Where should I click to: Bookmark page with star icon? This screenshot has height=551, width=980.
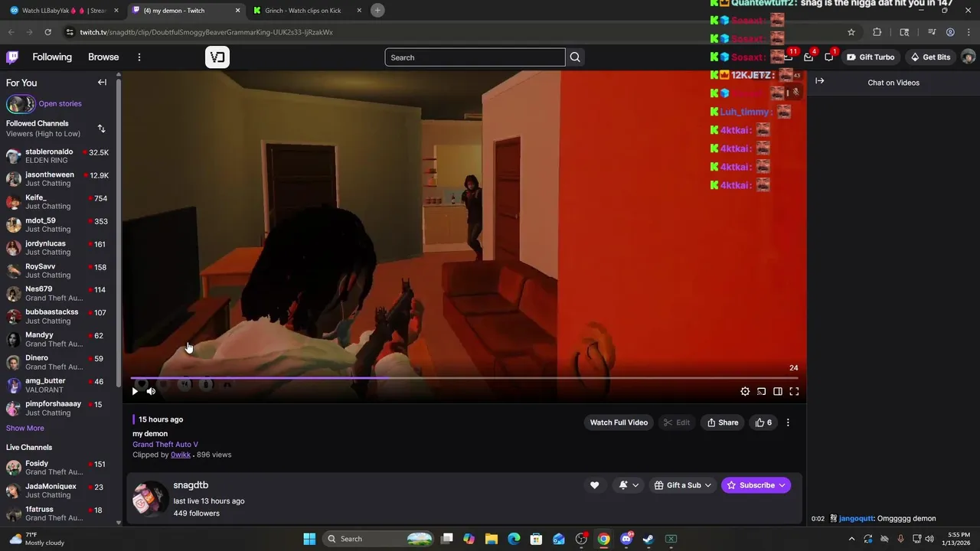[851, 32]
